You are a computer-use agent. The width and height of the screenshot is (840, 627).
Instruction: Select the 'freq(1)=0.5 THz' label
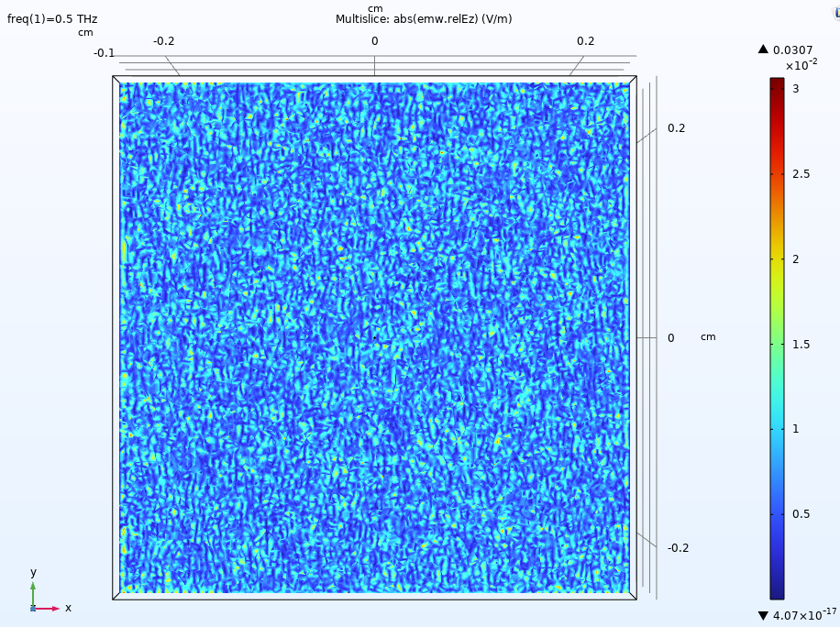tap(52, 19)
